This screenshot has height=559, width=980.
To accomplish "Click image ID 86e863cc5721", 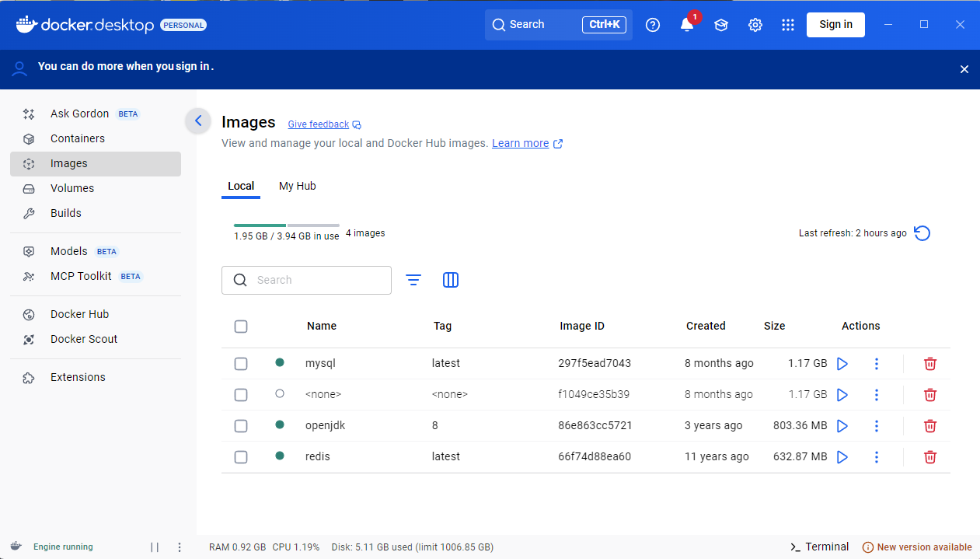I will point(595,425).
